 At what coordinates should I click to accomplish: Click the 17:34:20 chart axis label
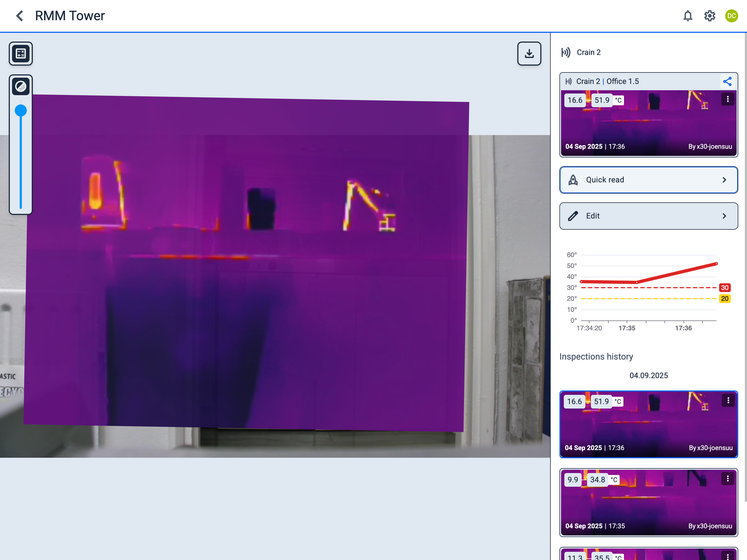589,328
